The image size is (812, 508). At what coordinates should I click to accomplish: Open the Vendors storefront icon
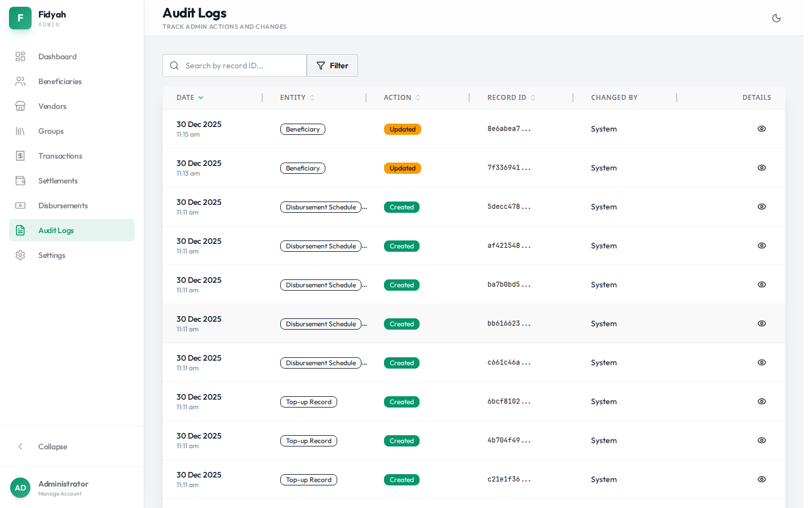[20, 106]
